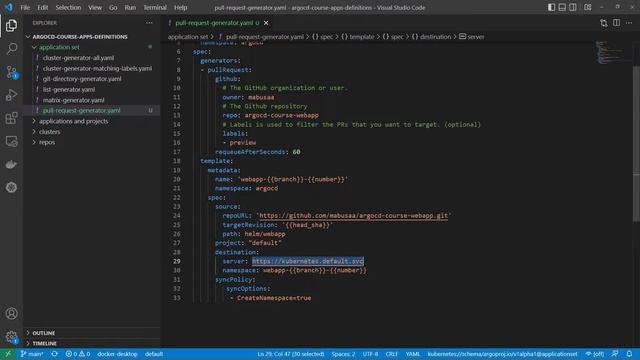Change the CRLF end-of-line setting
The height and width of the screenshot is (360, 640).
pos(391,354)
